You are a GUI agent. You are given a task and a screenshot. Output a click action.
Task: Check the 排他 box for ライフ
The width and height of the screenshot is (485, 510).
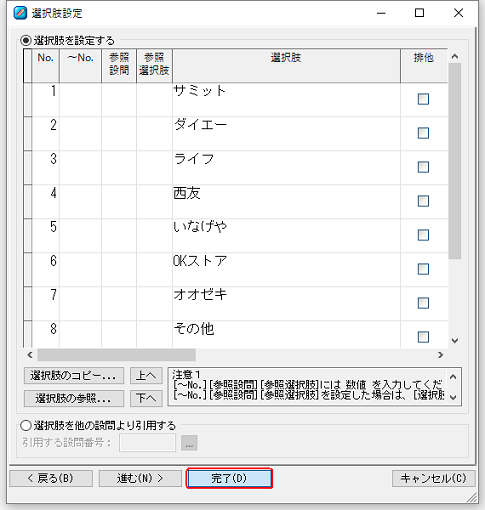(x=423, y=167)
